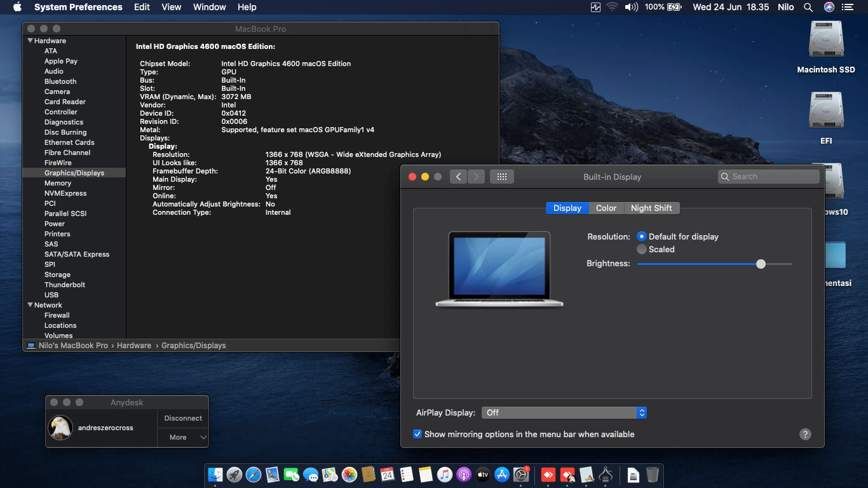
Task: Open the Help menu
Action: pos(247,7)
